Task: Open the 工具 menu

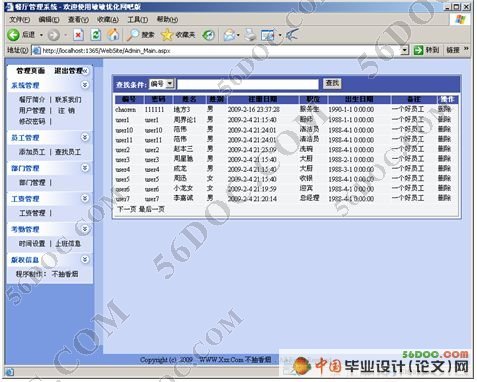Action: (138, 20)
